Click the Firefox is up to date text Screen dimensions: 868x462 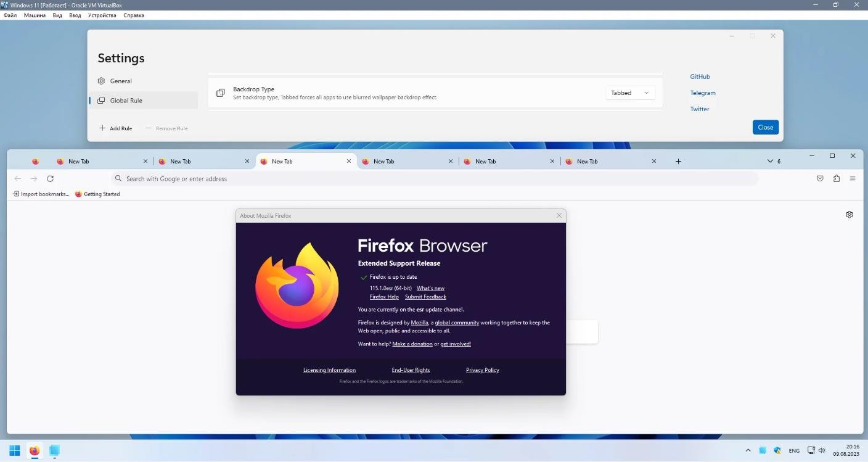pyautogui.click(x=393, y=277)
